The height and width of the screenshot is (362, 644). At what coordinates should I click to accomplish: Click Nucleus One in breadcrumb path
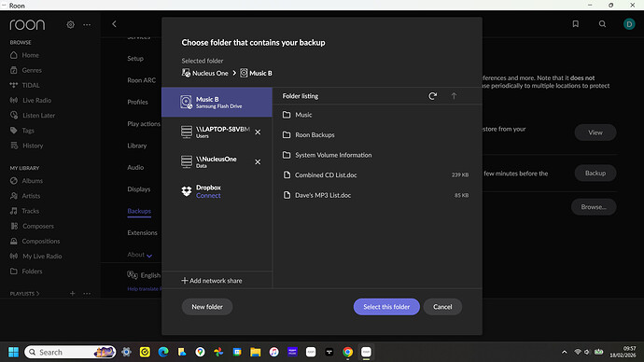[x=205, y=73]
